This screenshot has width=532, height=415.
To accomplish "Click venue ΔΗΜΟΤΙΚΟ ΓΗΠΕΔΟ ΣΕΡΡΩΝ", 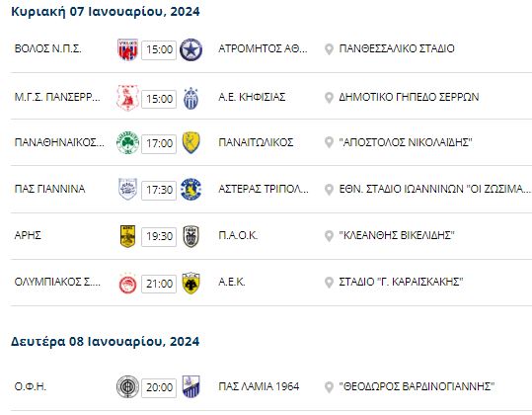I will (x=409, y=97).
